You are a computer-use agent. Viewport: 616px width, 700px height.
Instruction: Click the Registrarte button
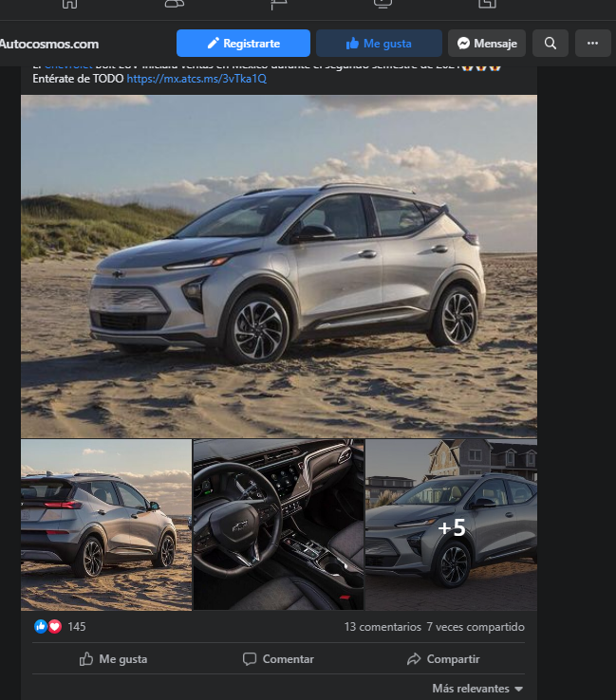pos(243,44)
